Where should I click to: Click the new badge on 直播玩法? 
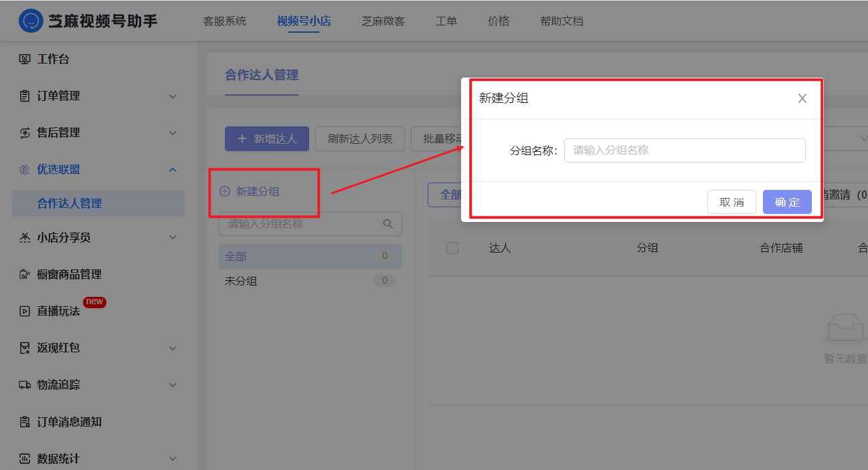click(x=94, y=302)
